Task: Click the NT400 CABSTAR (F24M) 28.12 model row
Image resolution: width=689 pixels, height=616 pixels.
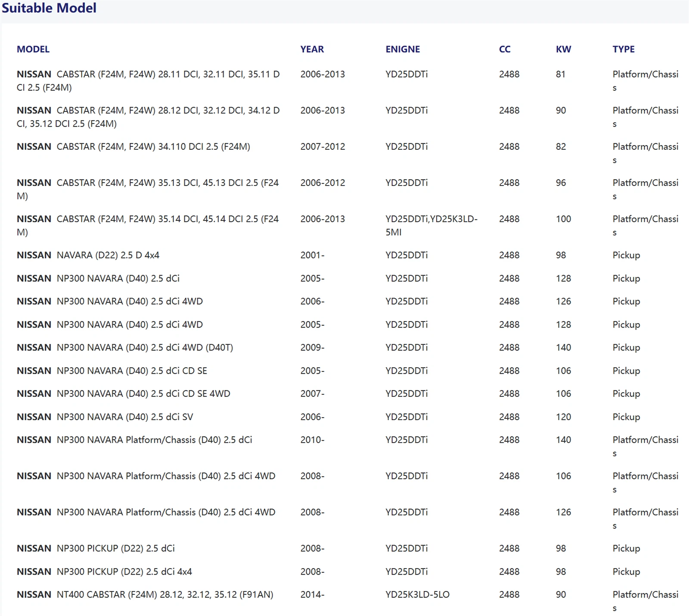Action: tap(145, 594)
